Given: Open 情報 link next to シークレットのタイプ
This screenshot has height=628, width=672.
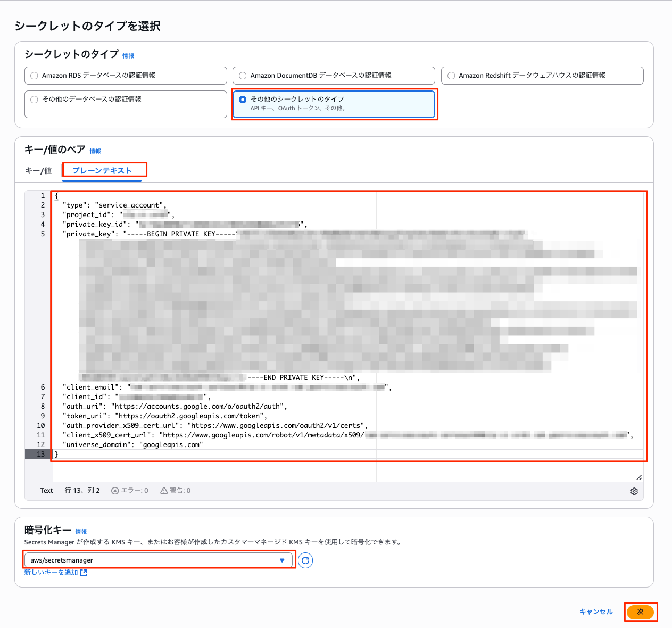Looking at the screenshot, I should (128, 56).
